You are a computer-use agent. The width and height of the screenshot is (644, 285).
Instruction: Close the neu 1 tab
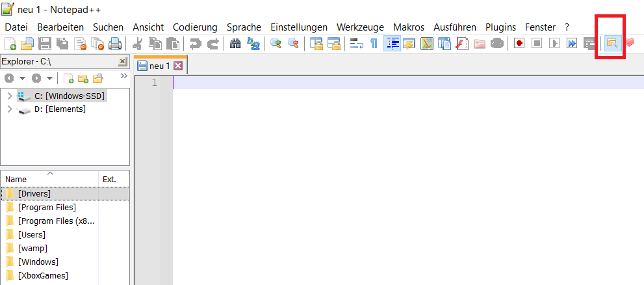coord(178,66)
